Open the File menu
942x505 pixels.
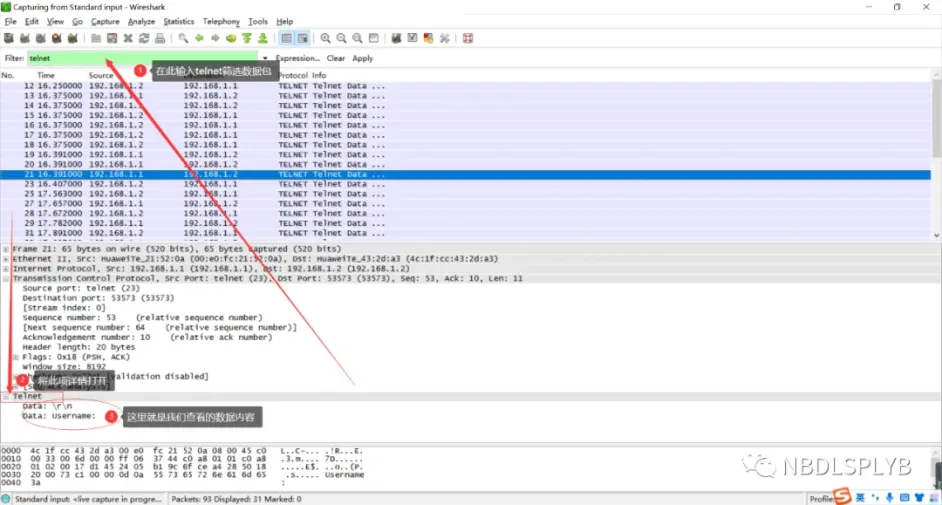pos(11,22)
